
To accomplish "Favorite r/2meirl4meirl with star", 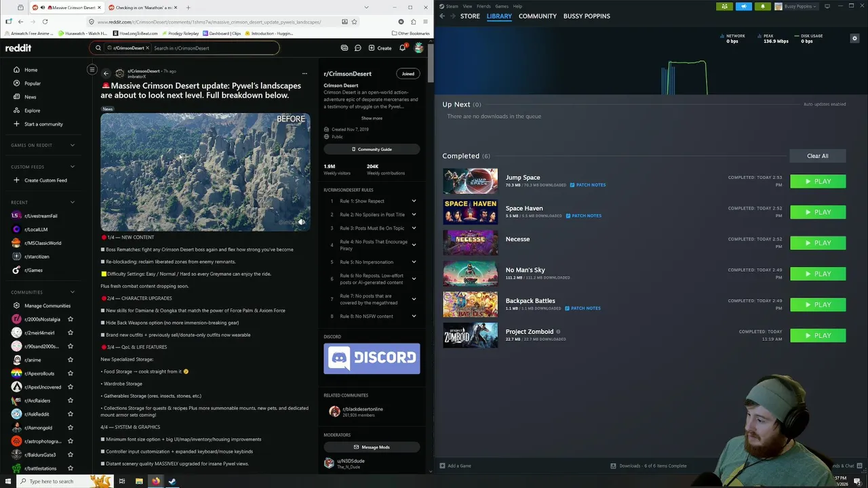I will [71, 333].
